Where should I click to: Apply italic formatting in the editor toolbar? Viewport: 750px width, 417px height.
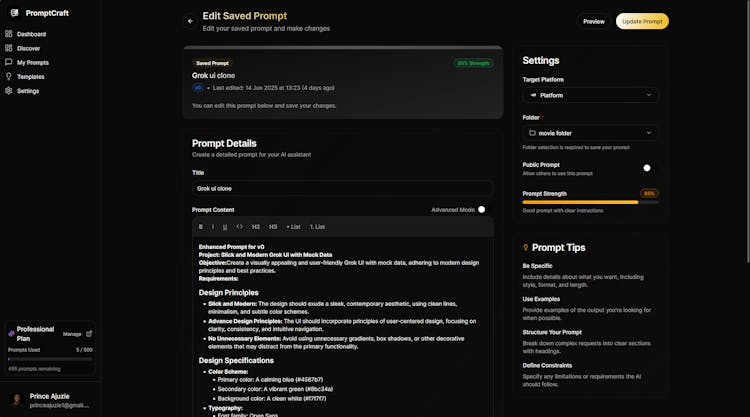[213, 227]
